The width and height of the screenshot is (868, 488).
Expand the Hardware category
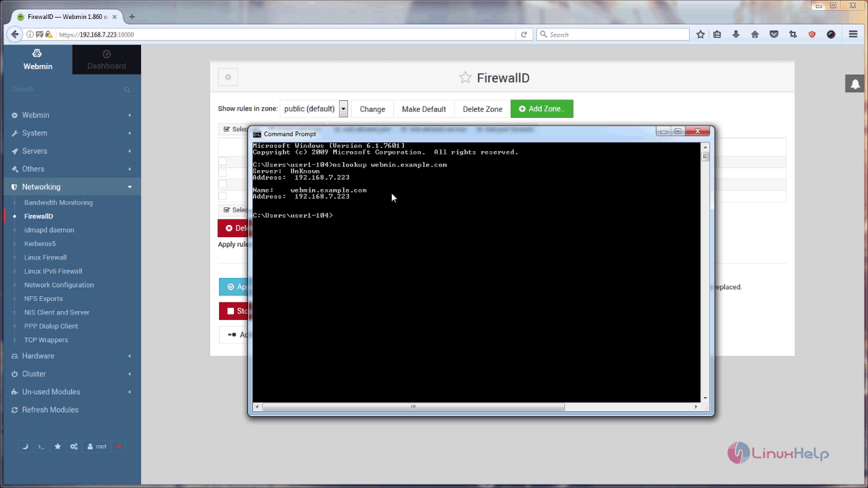coord(71,356)
